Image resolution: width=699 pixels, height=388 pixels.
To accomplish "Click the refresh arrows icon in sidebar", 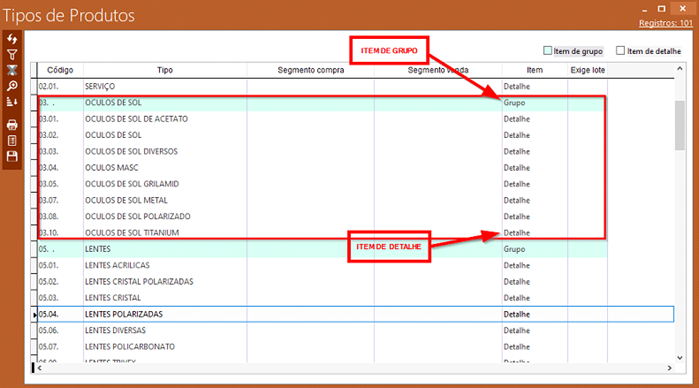I will tap(12, 39).
